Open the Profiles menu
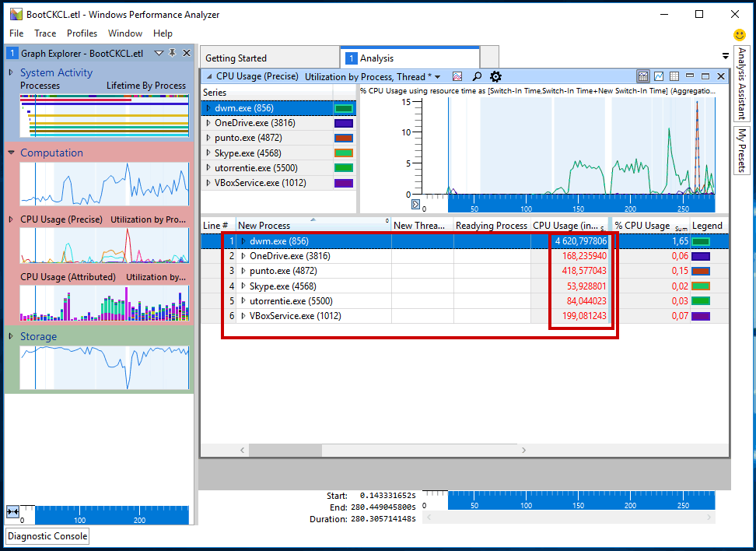 pyautogui.click(x=82, y=33)
